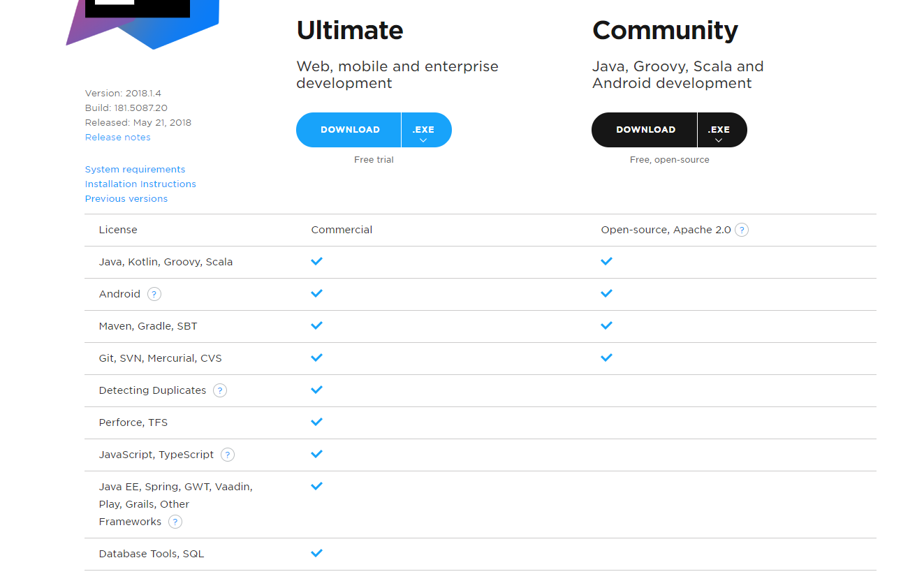The height and width of the screenshot is (588, 924).
Task: Click 'Released: May 21, 2018' text
Action: 138,123
